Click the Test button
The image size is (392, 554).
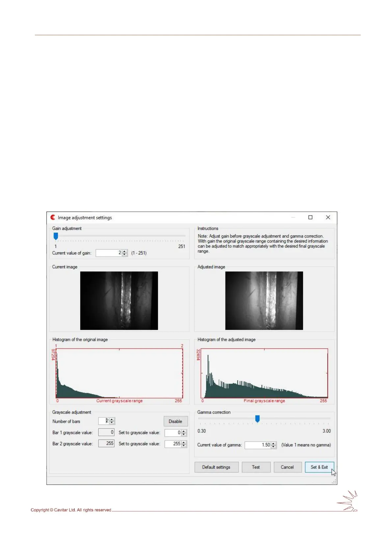click(x=256, y=467)
